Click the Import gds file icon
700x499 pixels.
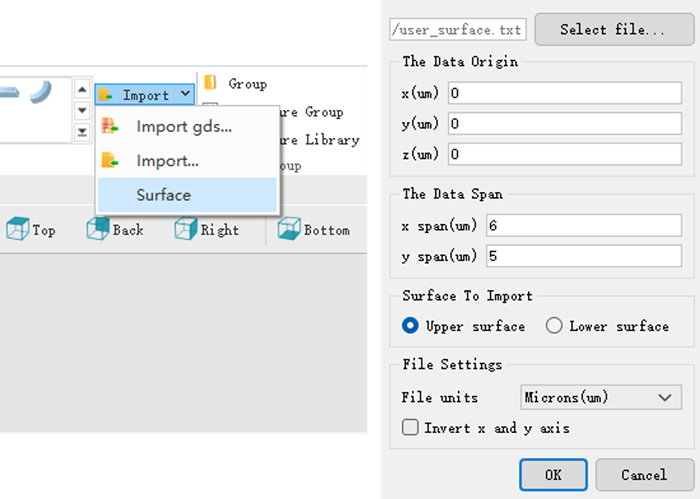point(109,126)
